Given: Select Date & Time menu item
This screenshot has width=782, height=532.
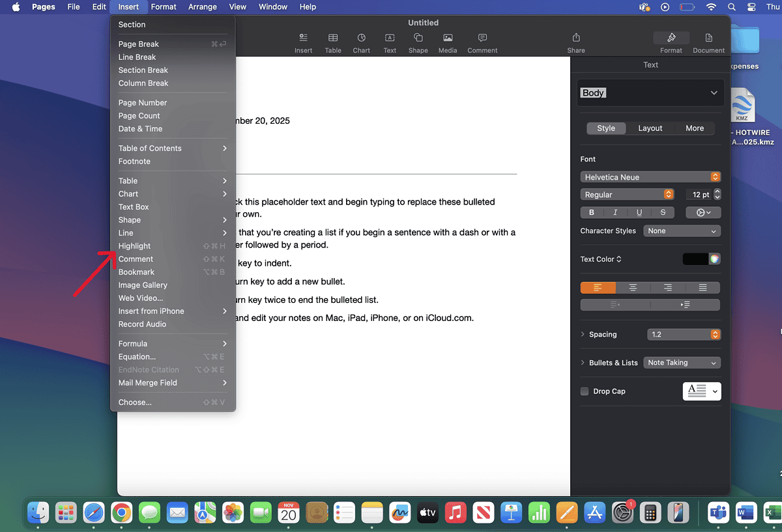Looking at the screenshot, I should tap(173, 129).
